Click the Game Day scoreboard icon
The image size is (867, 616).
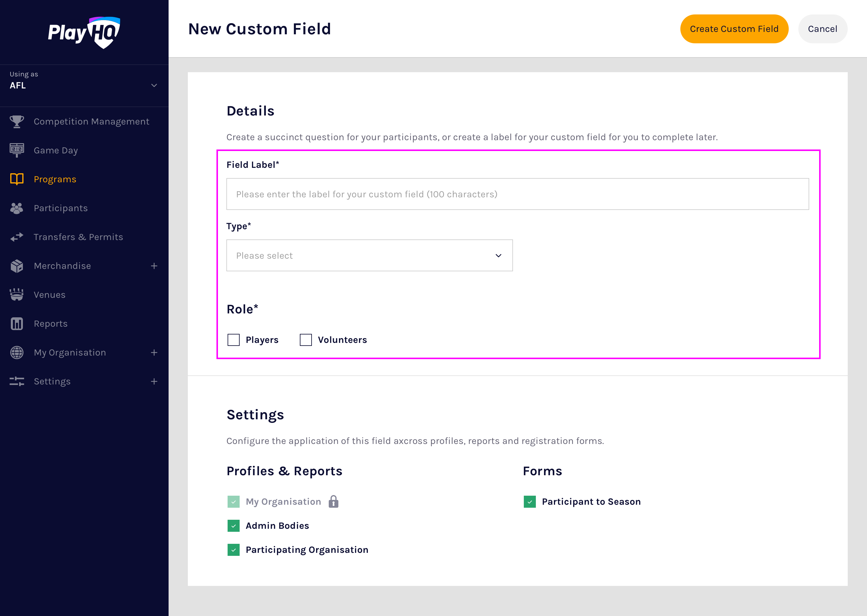click(17, 150)
